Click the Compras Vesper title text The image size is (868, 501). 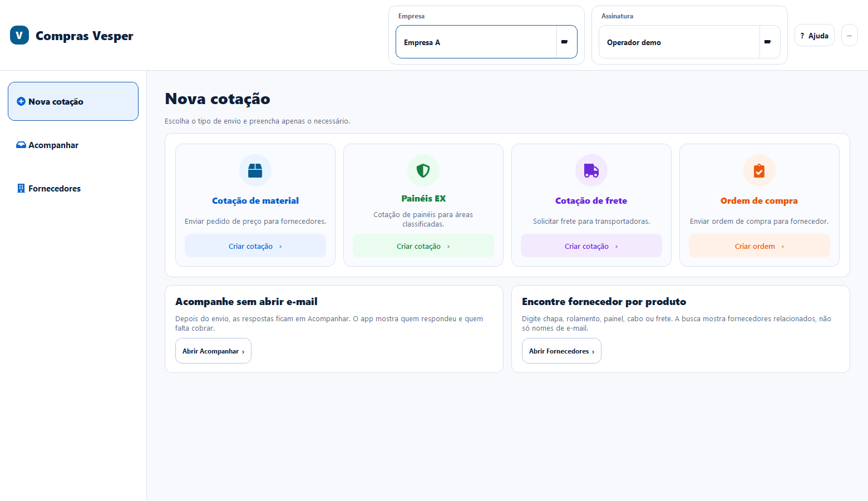85,36
